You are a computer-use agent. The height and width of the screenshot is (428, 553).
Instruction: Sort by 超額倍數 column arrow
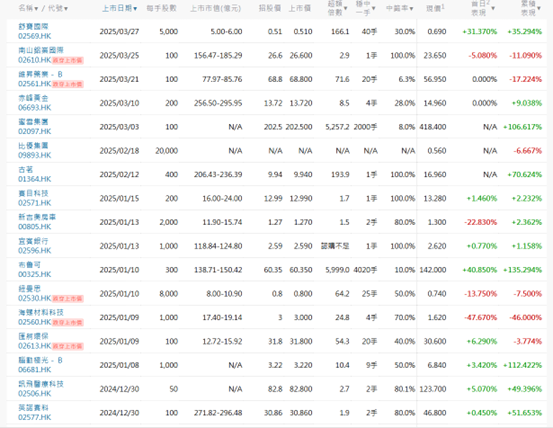click(345, 8)
